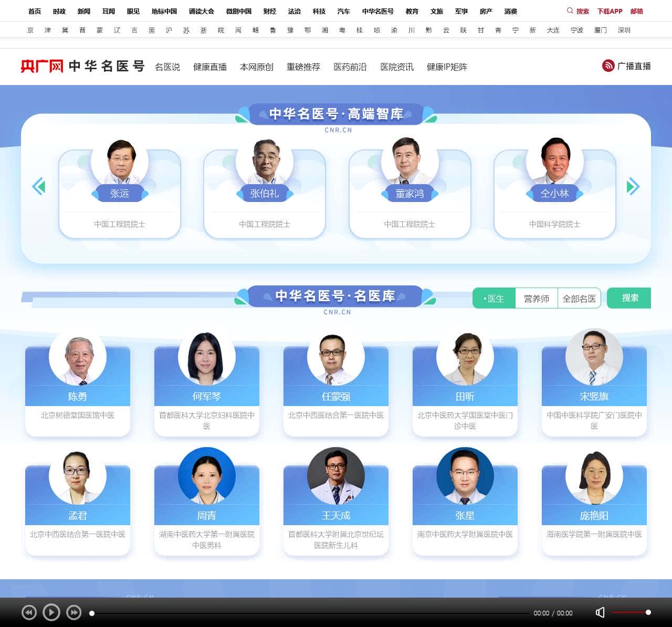Open 军事 in top navigation
672x627 pixels.
pyautogui.click(x=461, y=11)
